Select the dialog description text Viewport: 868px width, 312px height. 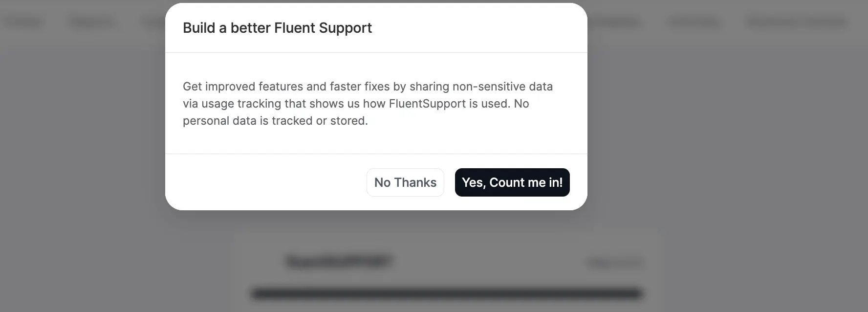point(368,103)
